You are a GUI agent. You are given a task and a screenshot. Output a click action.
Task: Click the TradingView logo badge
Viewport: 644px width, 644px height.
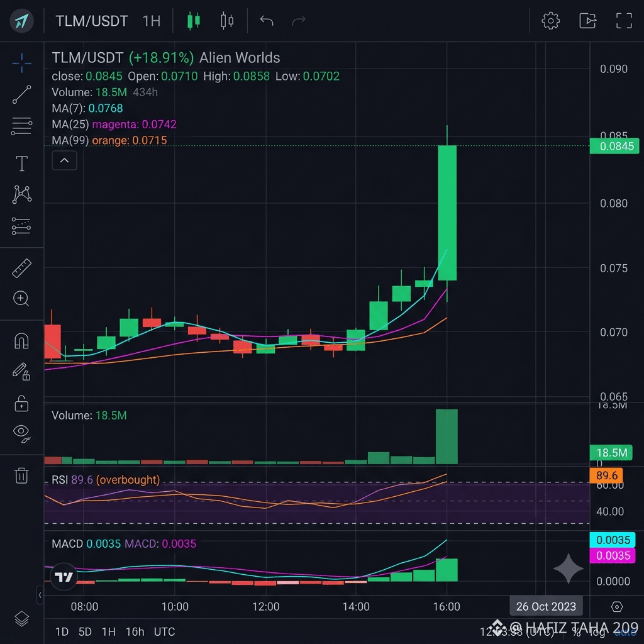64,577
